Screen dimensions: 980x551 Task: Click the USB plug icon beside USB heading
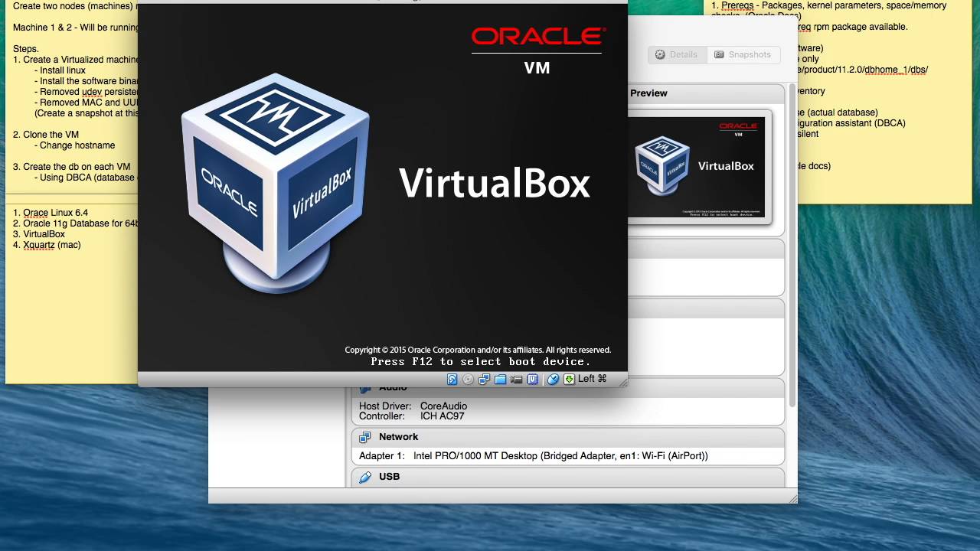365,477
